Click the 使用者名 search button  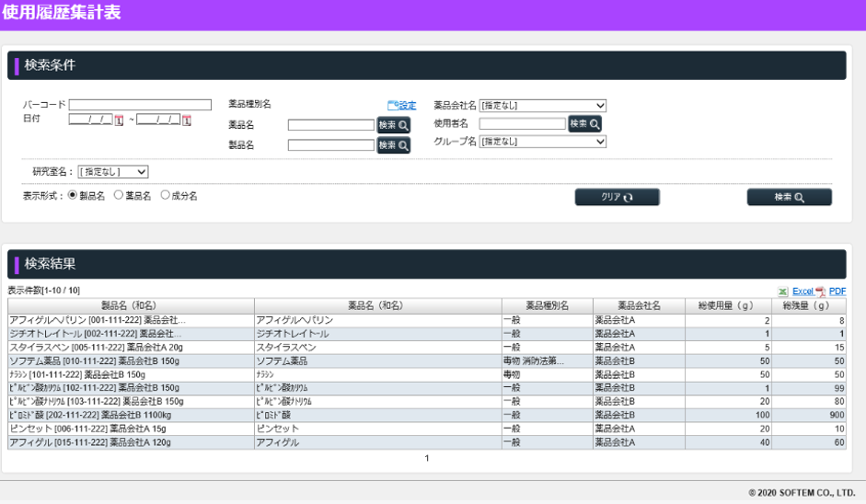584,124
